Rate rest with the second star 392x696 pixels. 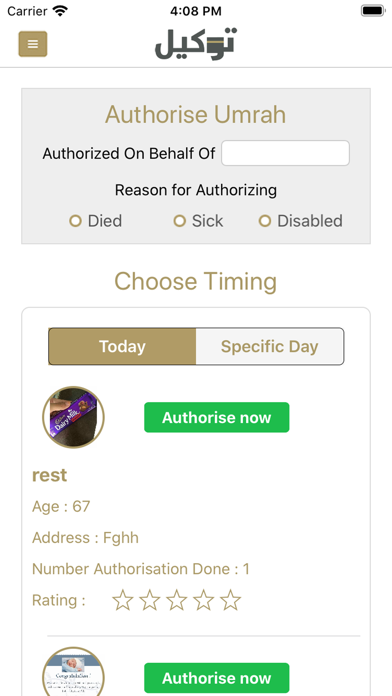[x=150, y=601]
